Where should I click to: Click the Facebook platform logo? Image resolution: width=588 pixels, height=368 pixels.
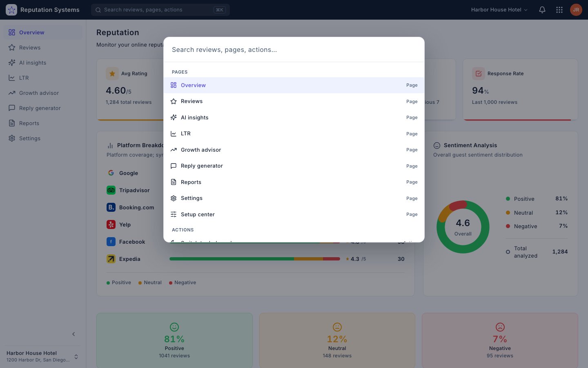click(111, 242)
